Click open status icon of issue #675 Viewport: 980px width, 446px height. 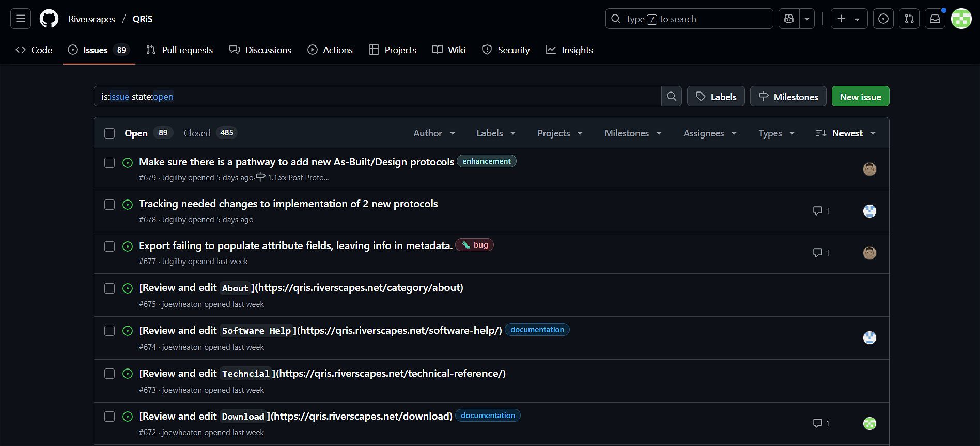(128, 288)
